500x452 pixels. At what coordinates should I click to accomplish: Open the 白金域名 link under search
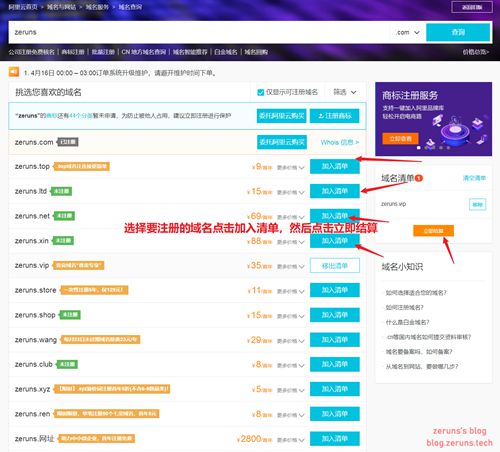226,52
